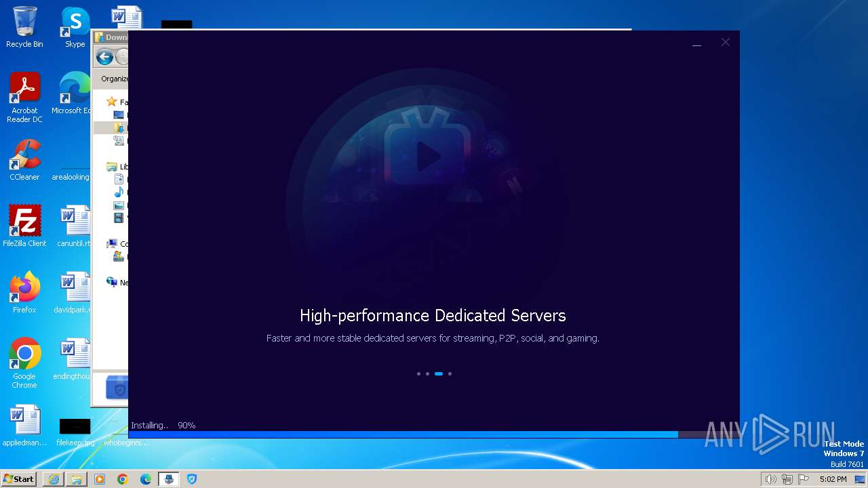Open the appliedman document icon
Image resolution: width=868 pixels, height=488 pixels.
click(x=24, y=426)
